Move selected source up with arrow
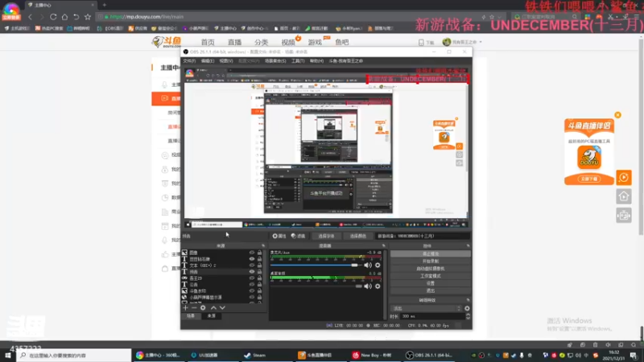 coord(213,308)
